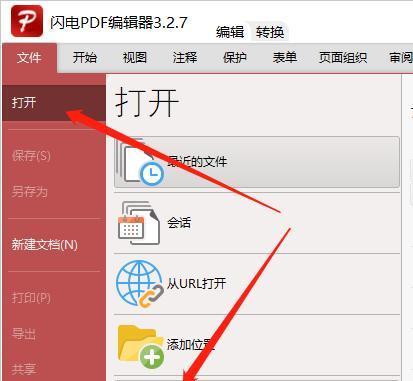Switch to the 视图 ribbon tab
Screen dimensions: 413x381
(x=135, y=58)
